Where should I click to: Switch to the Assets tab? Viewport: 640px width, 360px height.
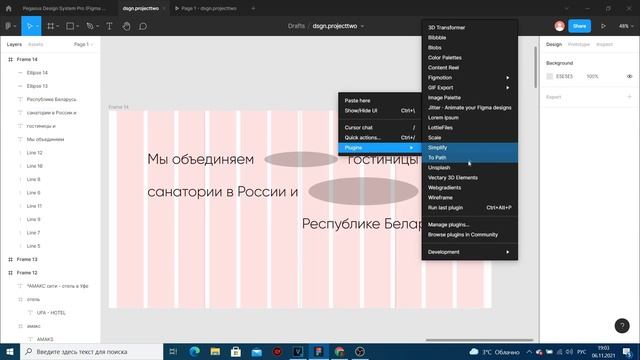click(36, 44)
